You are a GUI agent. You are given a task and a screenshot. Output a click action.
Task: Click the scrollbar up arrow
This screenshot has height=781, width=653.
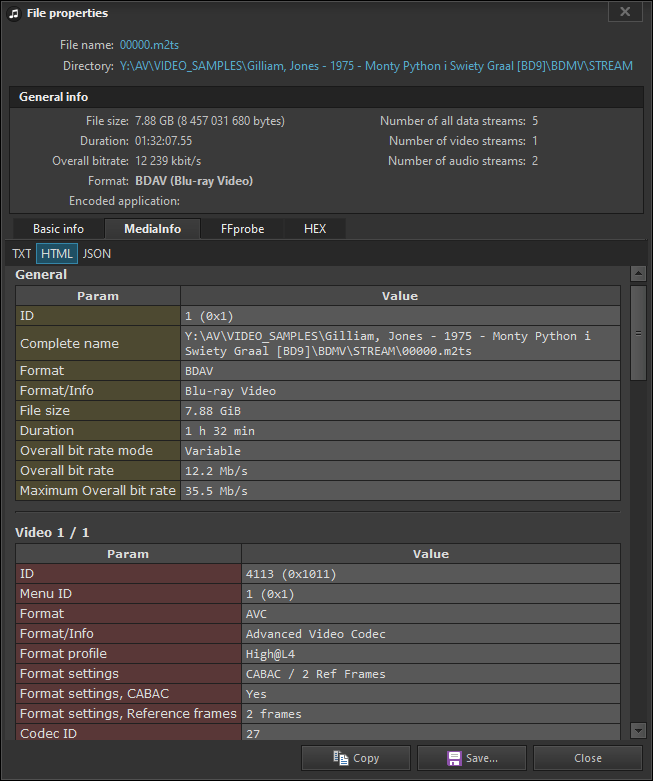click(x=638, y=273)
